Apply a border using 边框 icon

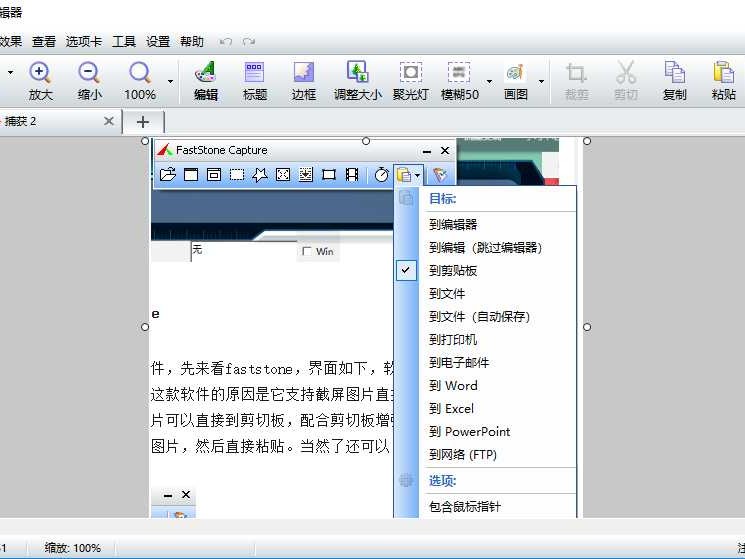click(x=303, y=80)
